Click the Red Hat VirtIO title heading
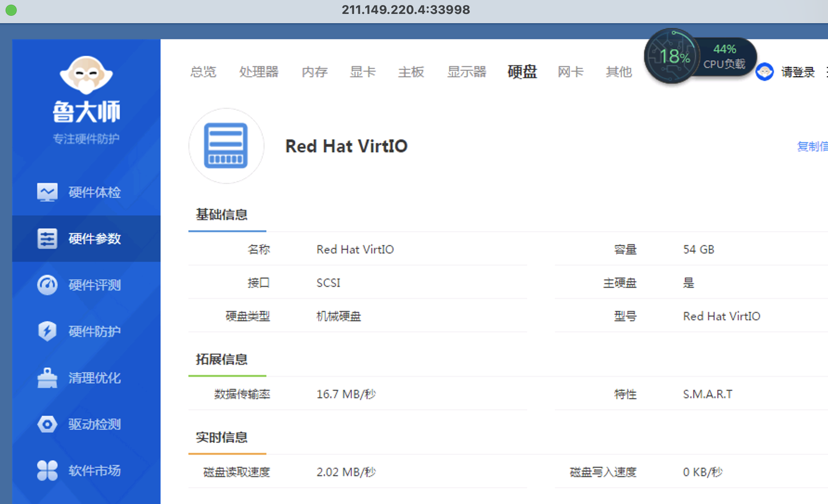828x504 pixels. [346, 146]
